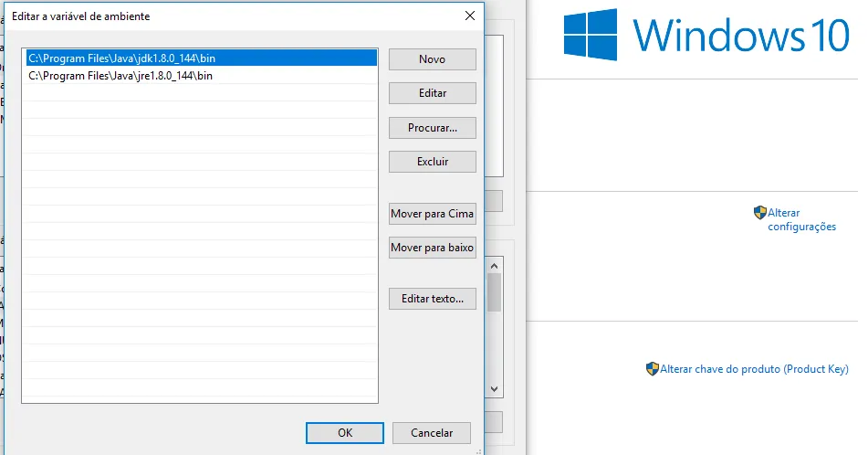868x455 pixels.
Task: Open the Alterar configurações link
Action: click(x=800, y=219)
